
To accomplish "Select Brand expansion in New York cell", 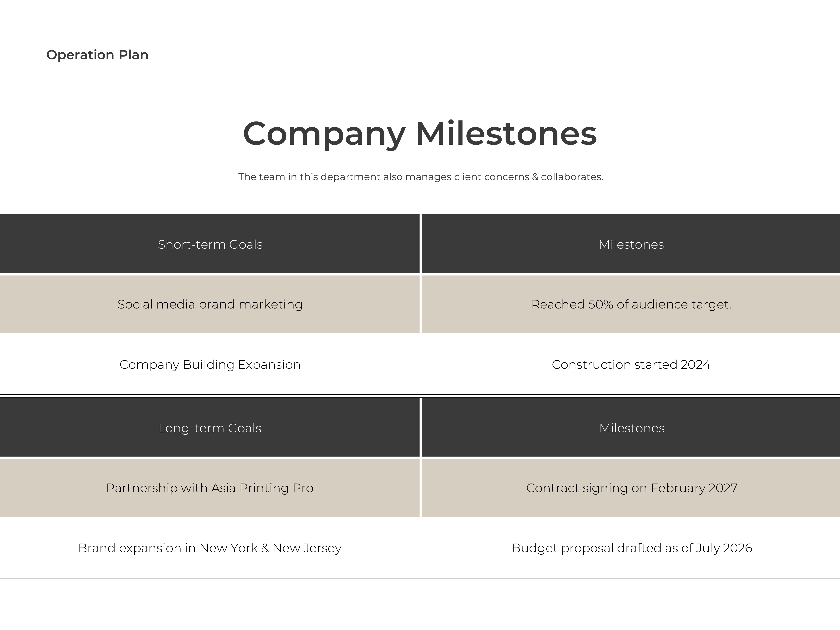I will click(x=210, y=548).
